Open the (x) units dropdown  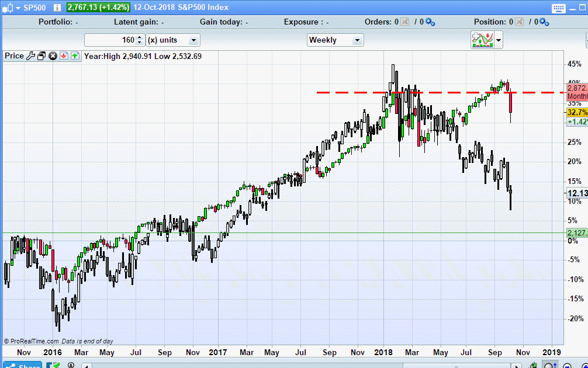(x=172, y=40)
